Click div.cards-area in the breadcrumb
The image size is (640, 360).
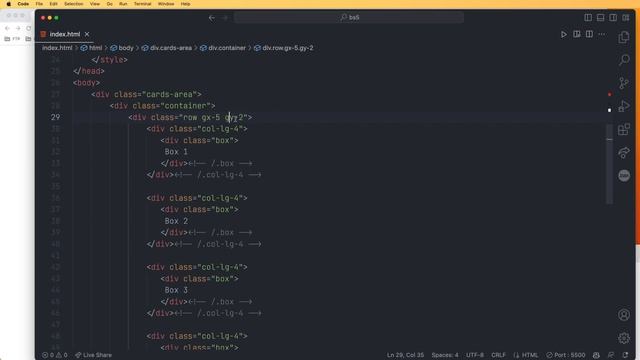[x=171, y=48]
